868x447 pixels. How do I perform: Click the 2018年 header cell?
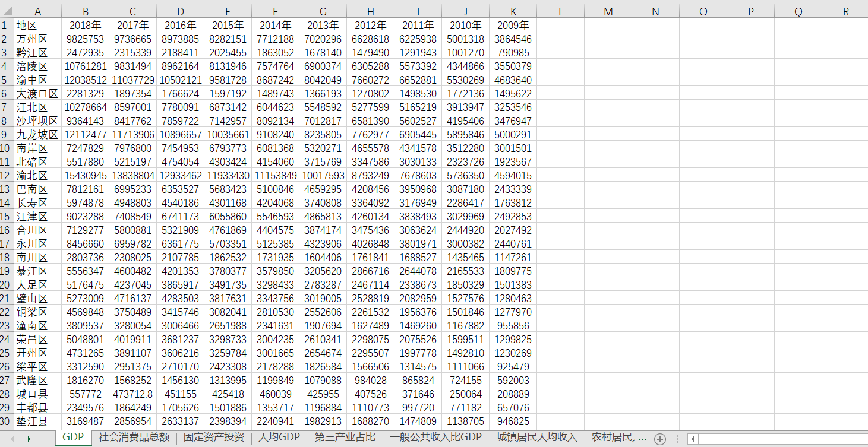[x=86, y=26]
